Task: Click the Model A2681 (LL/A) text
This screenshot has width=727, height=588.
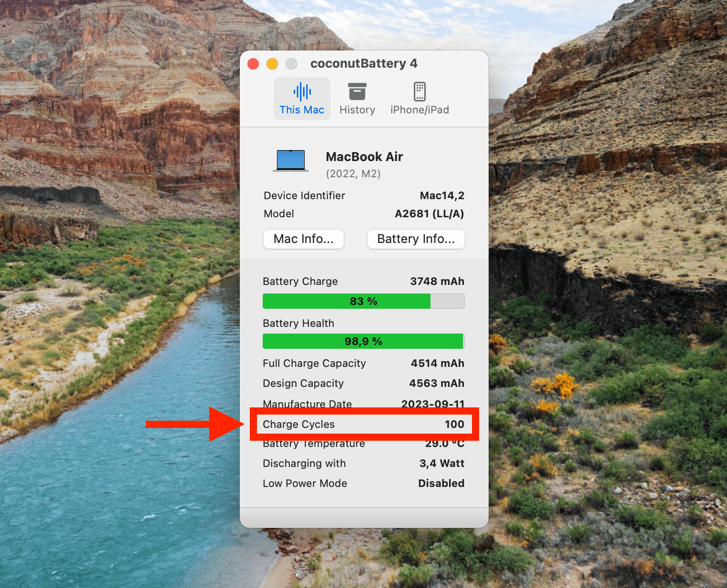Action: [429, 213]
